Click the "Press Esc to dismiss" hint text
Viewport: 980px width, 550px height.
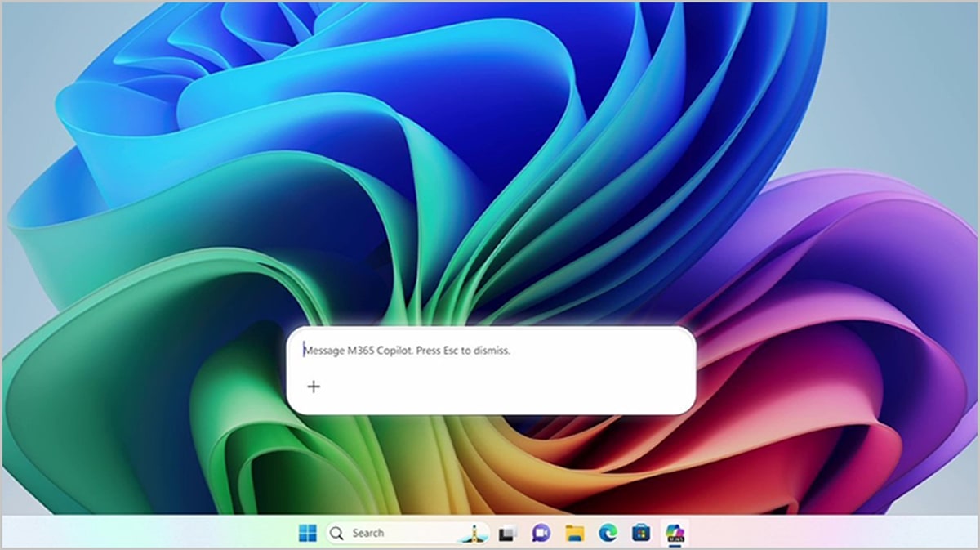463,351
